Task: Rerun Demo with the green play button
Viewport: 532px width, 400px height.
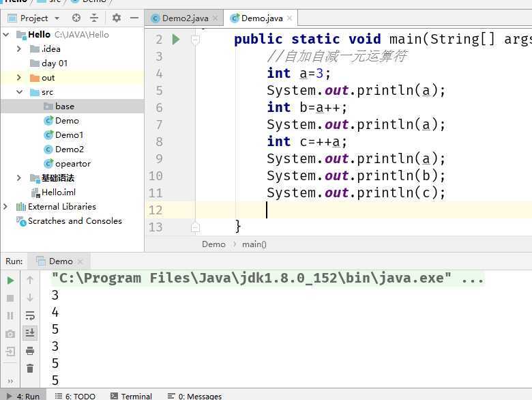Action: point(10,281)
